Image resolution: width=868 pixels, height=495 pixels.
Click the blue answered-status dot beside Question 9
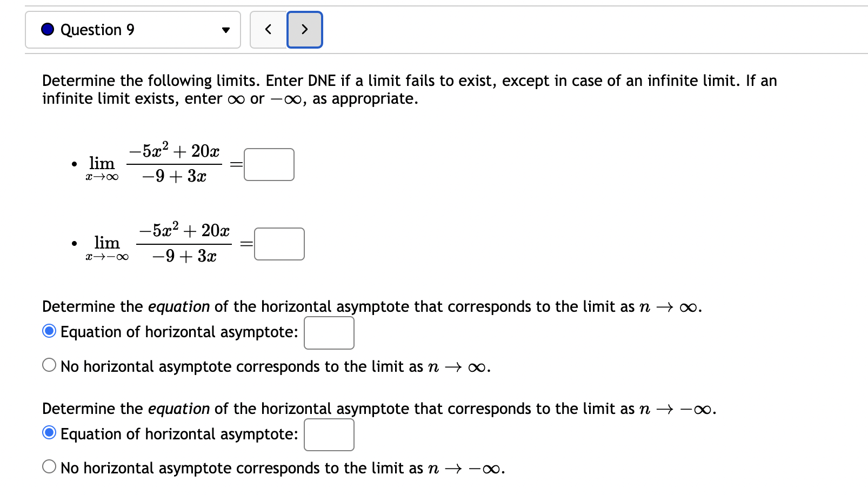pyautogui.click(x=46, y=30)
